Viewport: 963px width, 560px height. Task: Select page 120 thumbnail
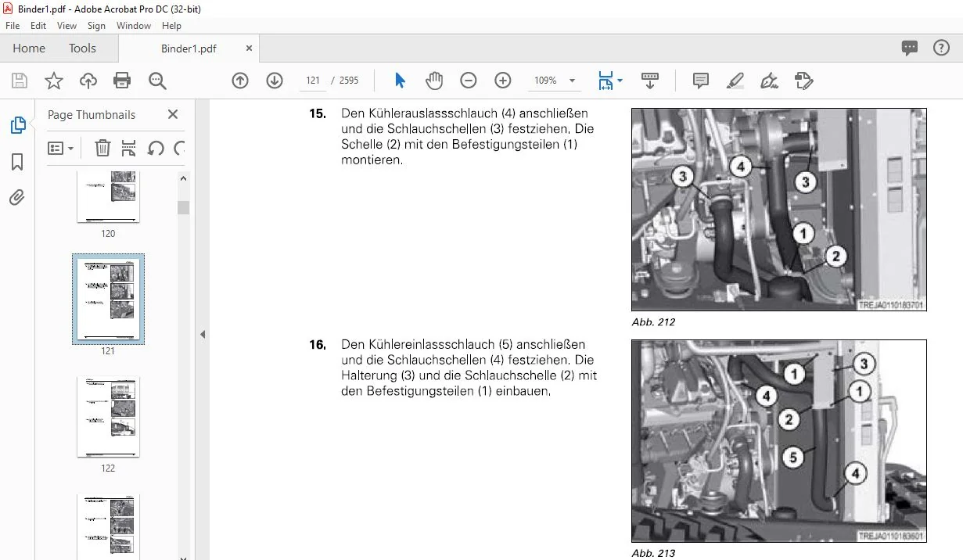(108, 198)
